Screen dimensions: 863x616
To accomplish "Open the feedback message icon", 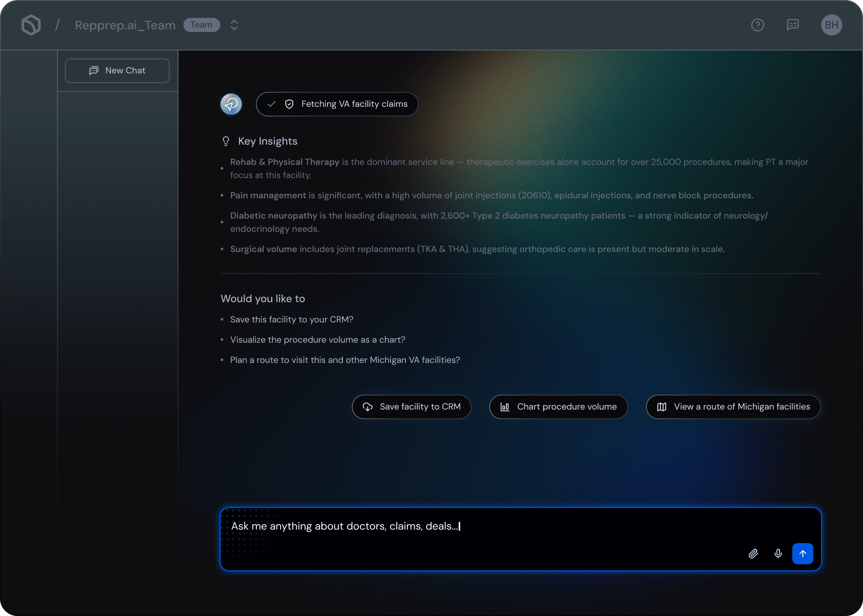I will [x=793, y=25].
